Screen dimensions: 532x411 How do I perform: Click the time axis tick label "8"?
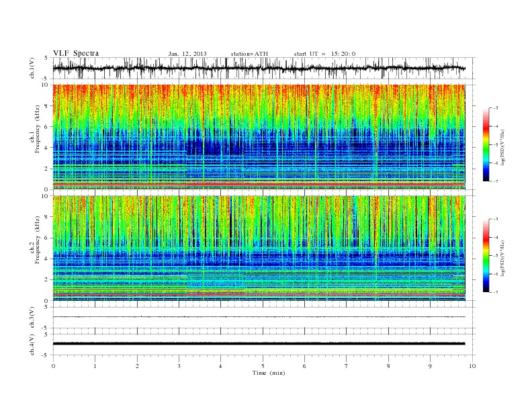click(x=388, y=366)
